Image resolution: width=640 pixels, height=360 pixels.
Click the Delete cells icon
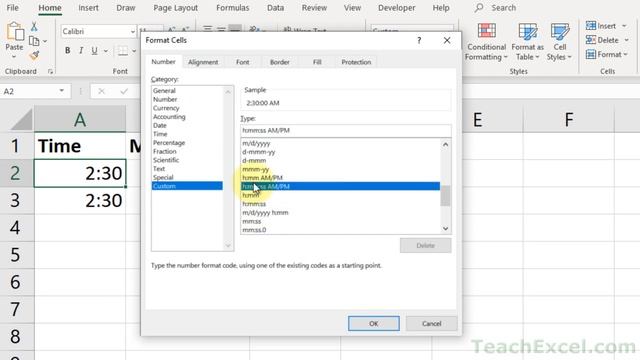coord(591,40)
